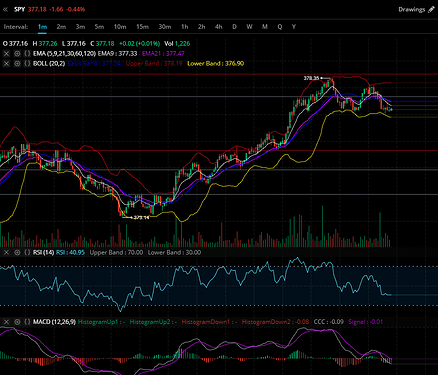Screen dimensions: 438x375
Task: Open RSI indicator settings gear
Action: coord(17,253)
